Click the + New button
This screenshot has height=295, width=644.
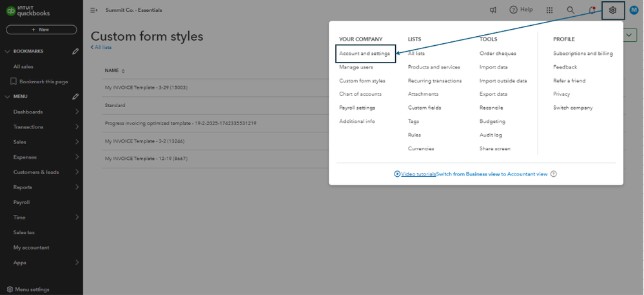point(41,30)
